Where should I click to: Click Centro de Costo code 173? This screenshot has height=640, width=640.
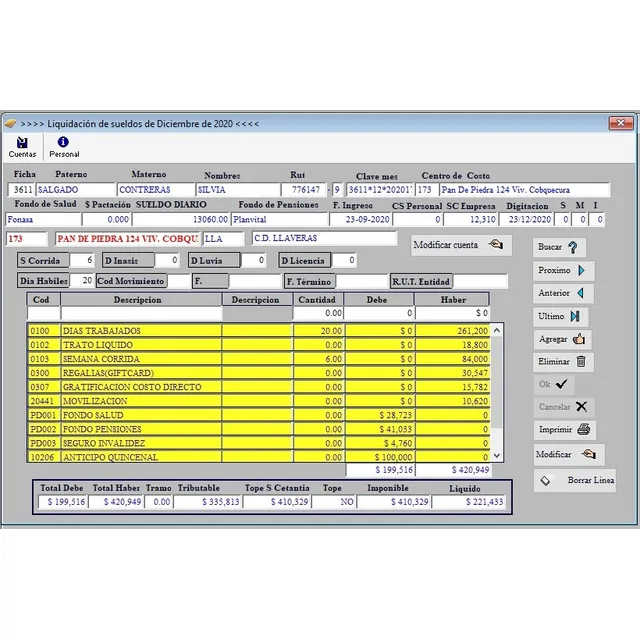pos(427,190)
